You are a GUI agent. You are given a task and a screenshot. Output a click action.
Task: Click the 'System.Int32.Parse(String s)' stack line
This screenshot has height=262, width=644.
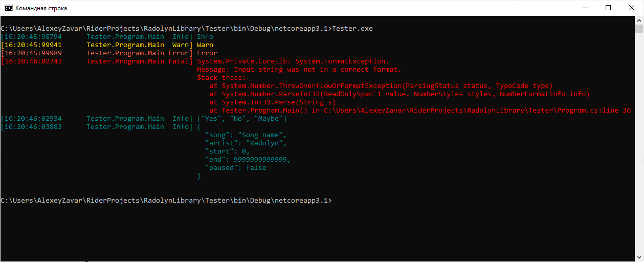273,102
